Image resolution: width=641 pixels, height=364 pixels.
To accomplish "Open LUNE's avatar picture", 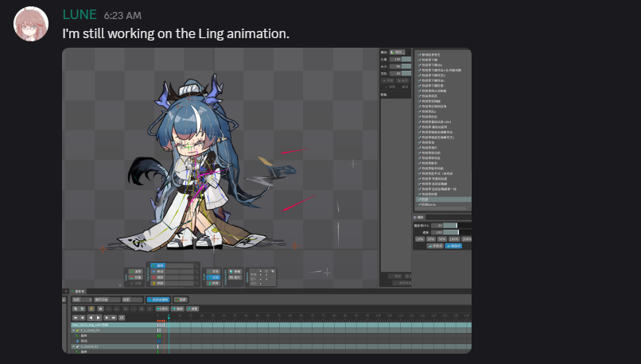I will (x=31, y=24).
